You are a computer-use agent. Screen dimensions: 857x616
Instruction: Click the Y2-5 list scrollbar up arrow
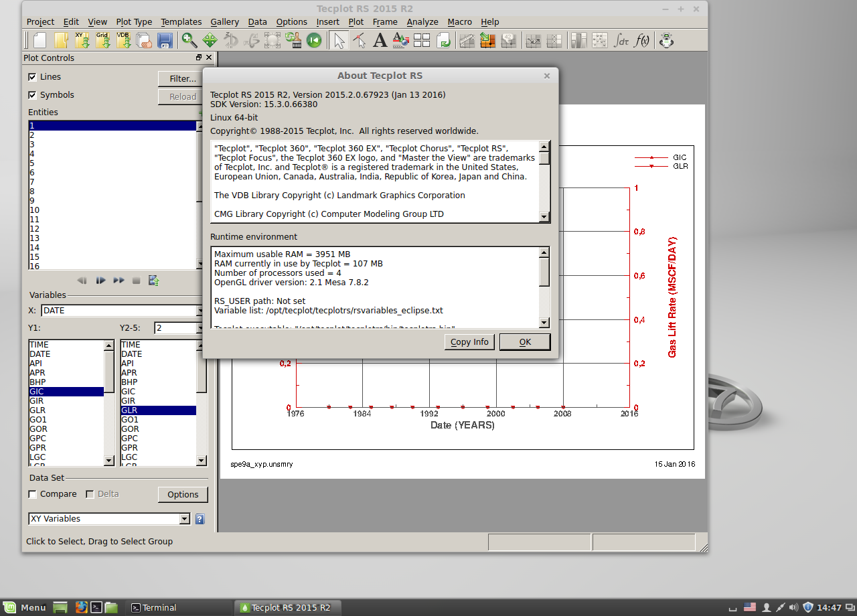[201, 345]
